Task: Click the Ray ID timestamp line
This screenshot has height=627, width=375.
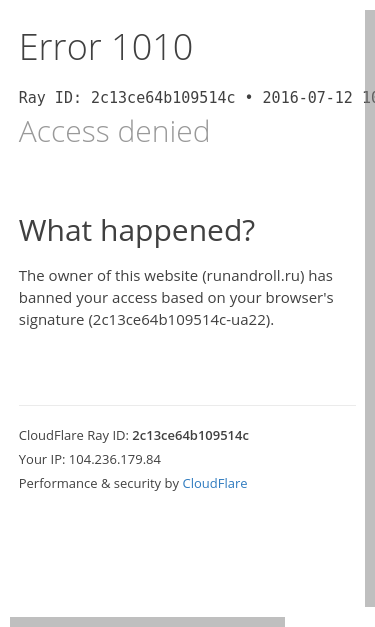Action: (197, 98)
